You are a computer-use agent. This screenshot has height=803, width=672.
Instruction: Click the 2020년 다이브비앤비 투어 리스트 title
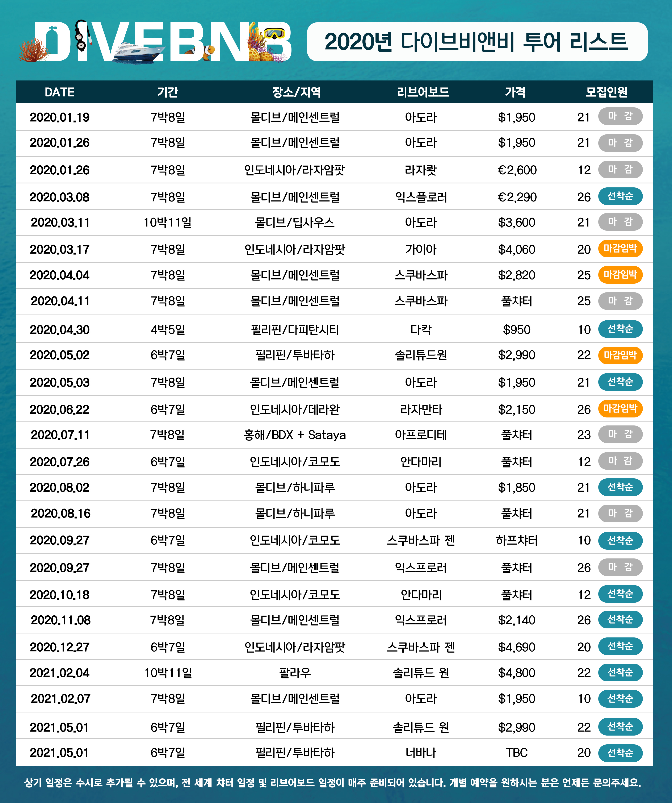tap(476, 42)
